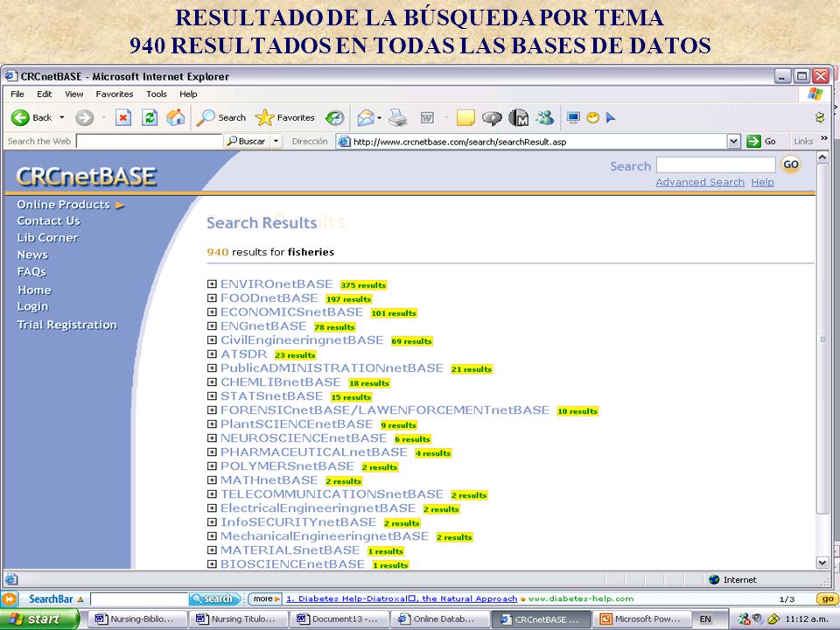The image size is (840, 630).
Task: Click the SearchBar text input
Action: 139,598
